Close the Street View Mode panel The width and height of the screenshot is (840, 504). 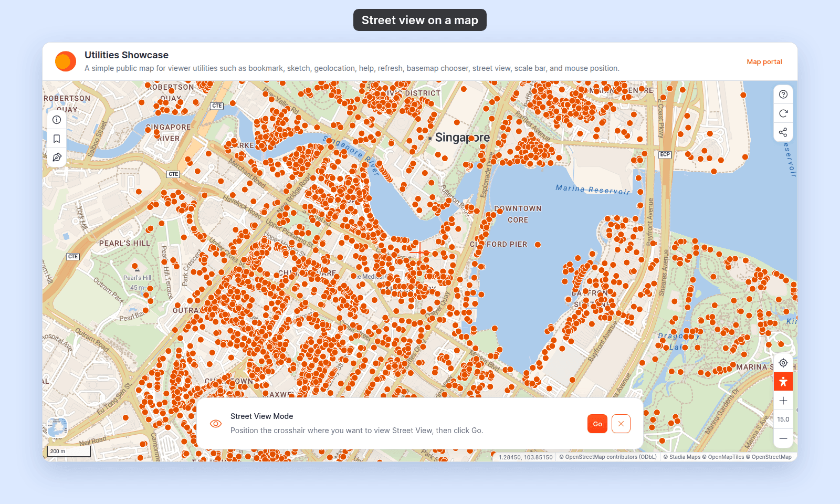click(621, 424)
